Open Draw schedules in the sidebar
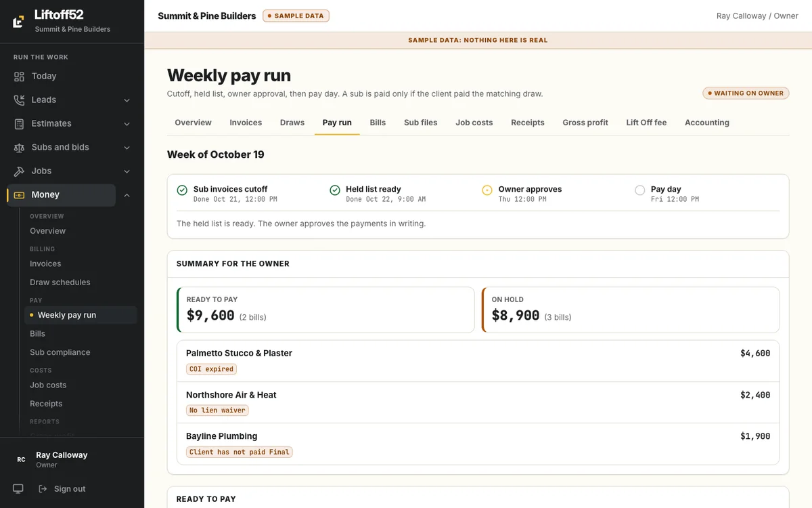The height and width of the screenshot is (508, 812). click(81, 282)
